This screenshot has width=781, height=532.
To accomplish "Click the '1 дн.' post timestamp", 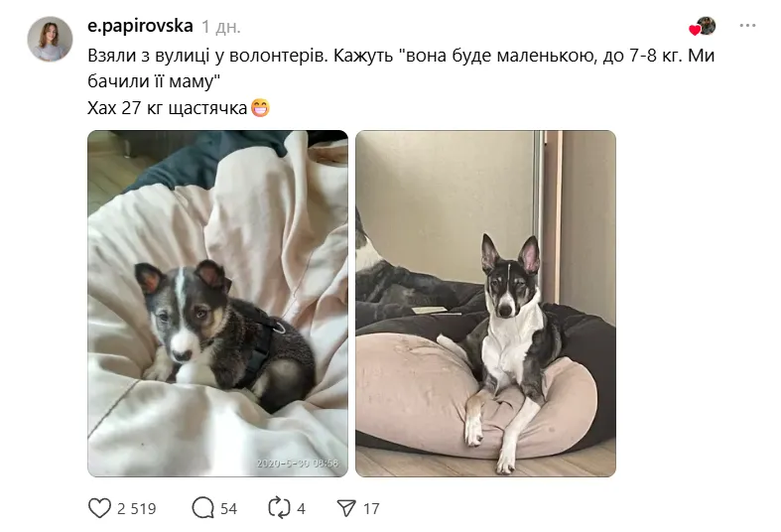I will 220,27.
